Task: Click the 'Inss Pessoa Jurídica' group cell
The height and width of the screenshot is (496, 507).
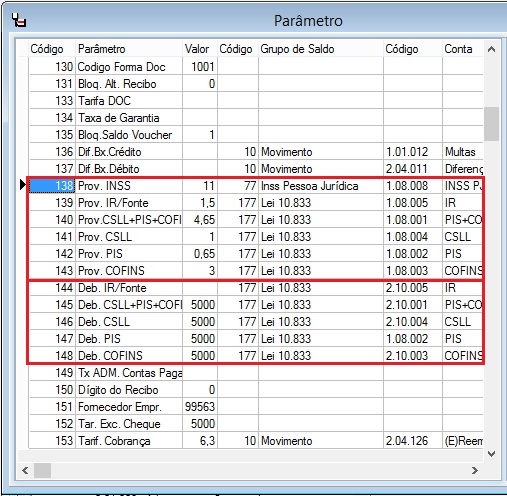Action: click(321, 186)
